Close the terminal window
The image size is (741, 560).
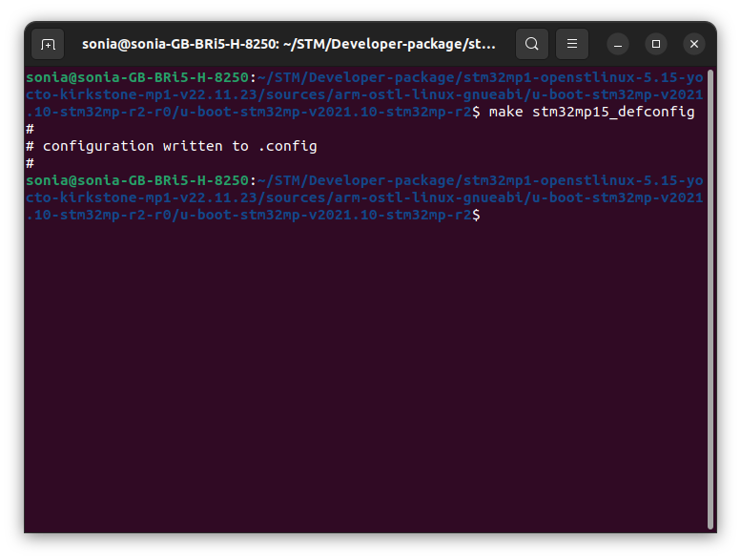[694, 44]
